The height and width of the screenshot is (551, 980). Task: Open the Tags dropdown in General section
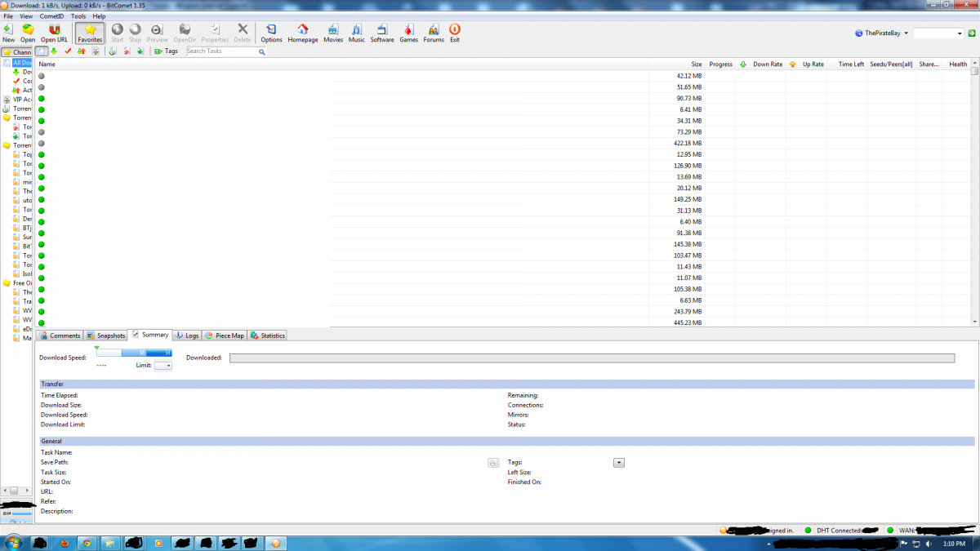pos(618,463)
